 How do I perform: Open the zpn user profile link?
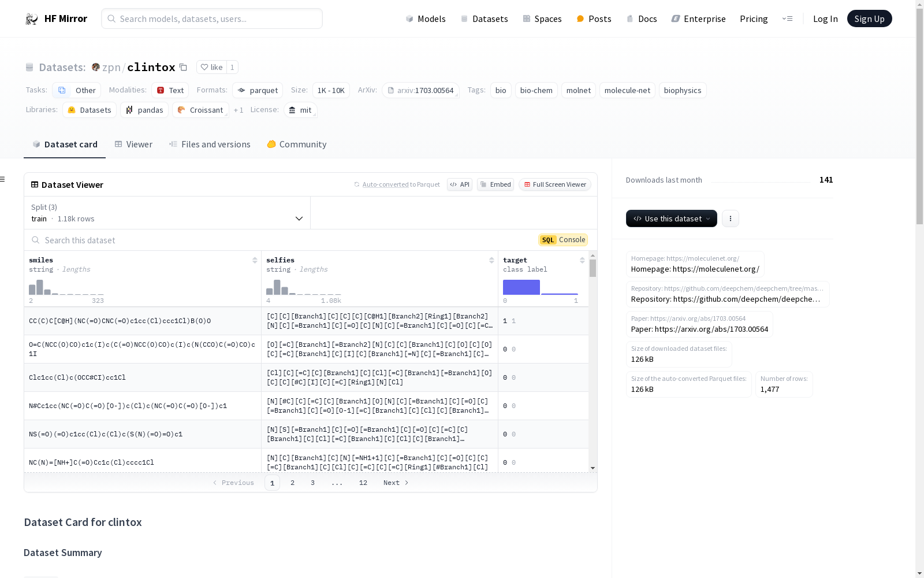(x=111, y=67)
